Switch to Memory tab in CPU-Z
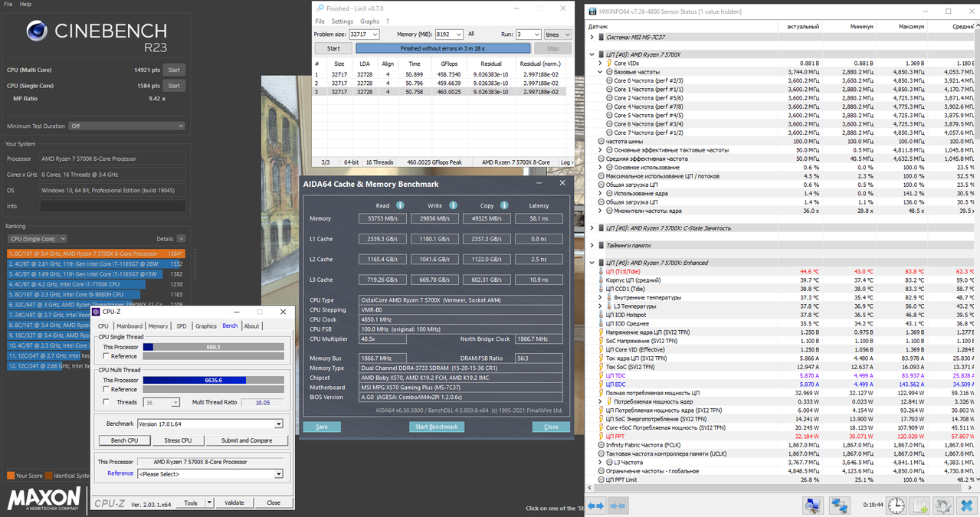Viewport: 980px width, 517px height. [158, 326]
